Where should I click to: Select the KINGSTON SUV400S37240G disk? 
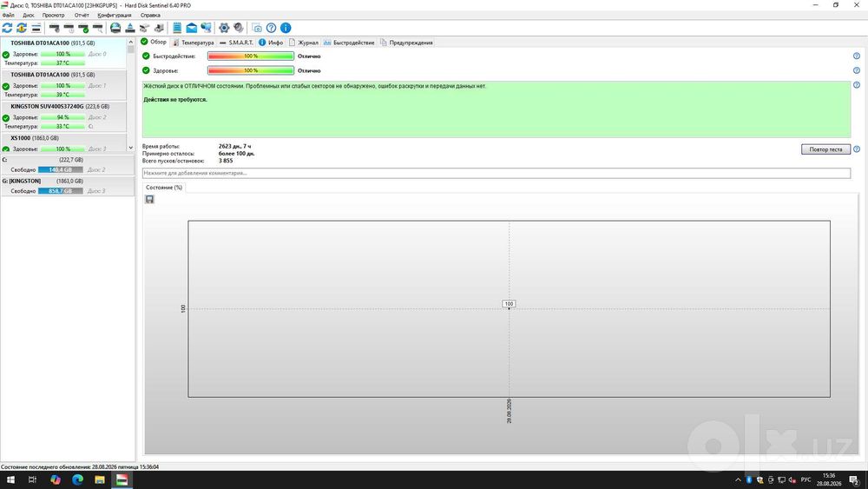pos(63,116)
